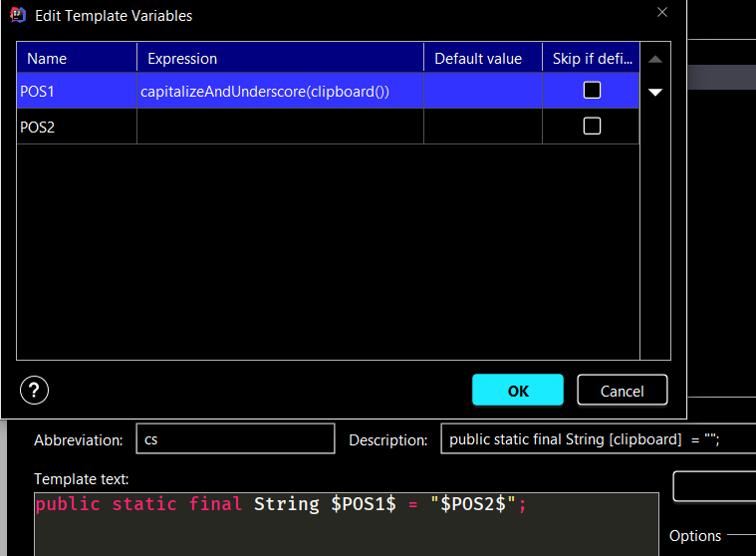The height and width of the screenshot is (556, 756).
Task: Click the Name column header
Action: [x=76, y=59]
